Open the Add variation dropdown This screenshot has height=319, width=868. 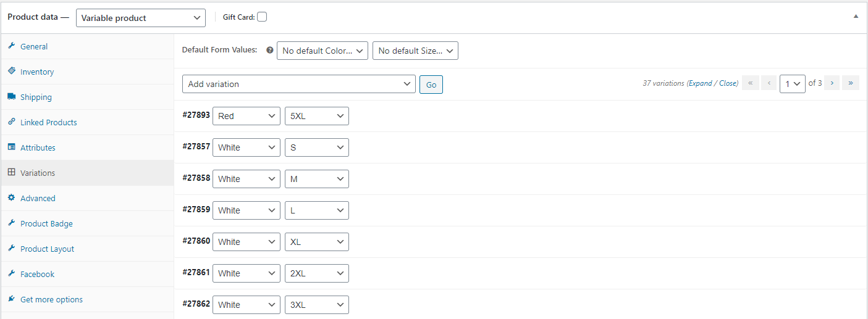click(x=299, y=84)
